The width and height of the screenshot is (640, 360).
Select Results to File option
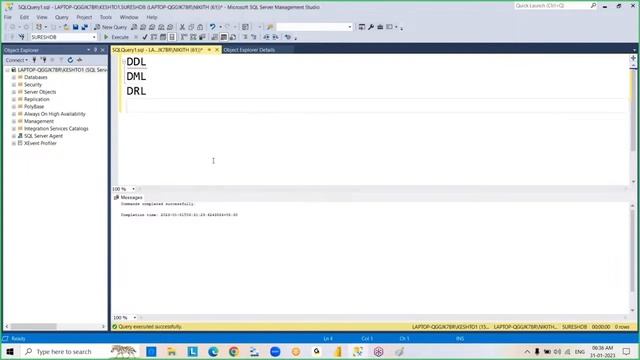233,37
